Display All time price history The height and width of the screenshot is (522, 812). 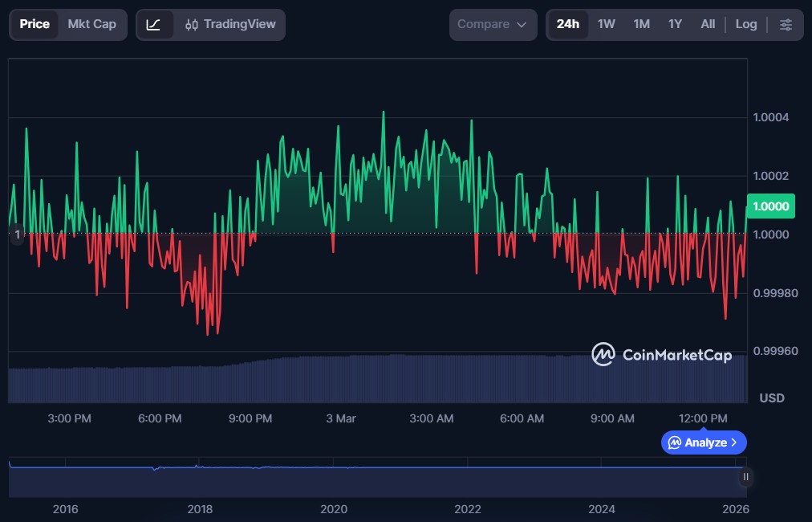point(707,24)
